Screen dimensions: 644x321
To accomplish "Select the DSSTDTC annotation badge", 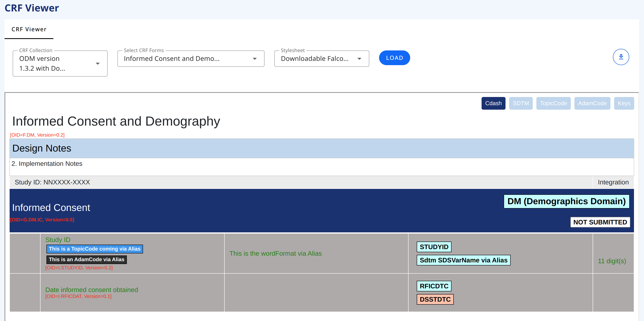I will [x=435, y=299].
